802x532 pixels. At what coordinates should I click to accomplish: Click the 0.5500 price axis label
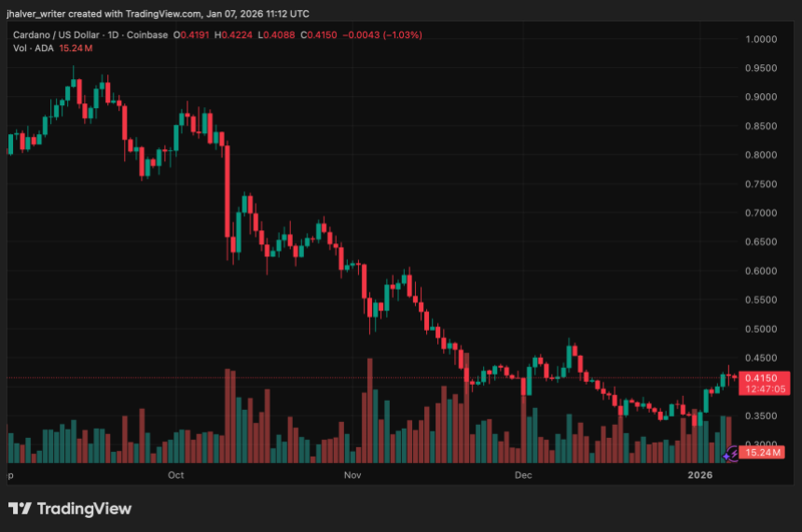point(761,300)
